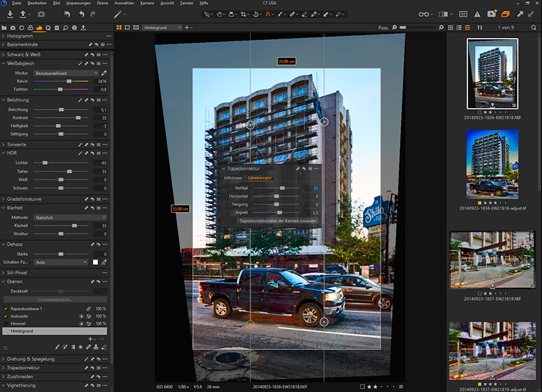
Task: Click the copy adjustments up-right arrow icon
Action: 520,14
